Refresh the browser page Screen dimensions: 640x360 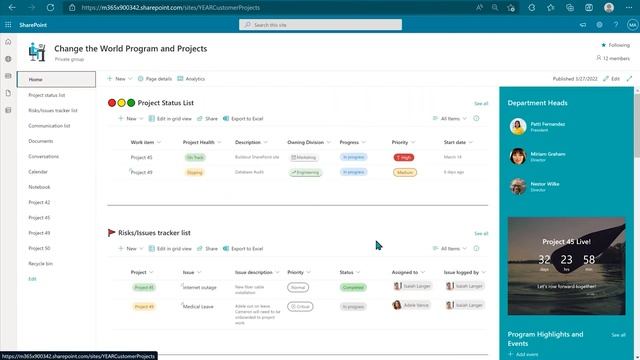tap(50, 7)
